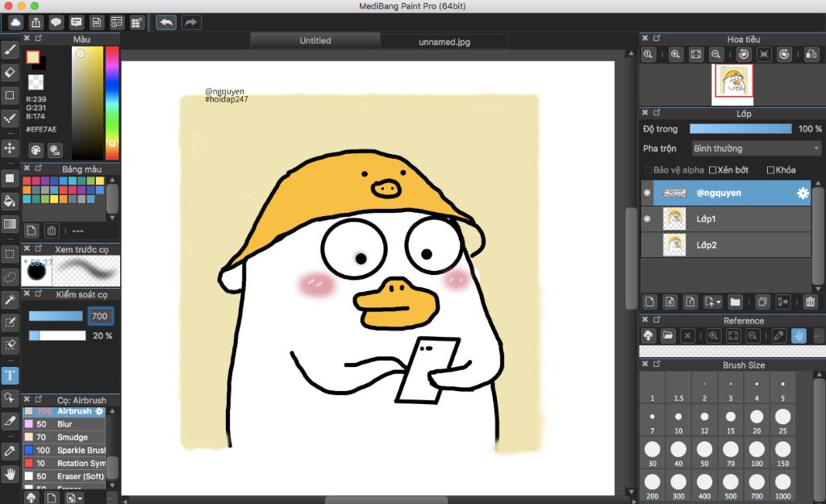Click Navigator fit-to-screen icon

click(x=696, y=54)
